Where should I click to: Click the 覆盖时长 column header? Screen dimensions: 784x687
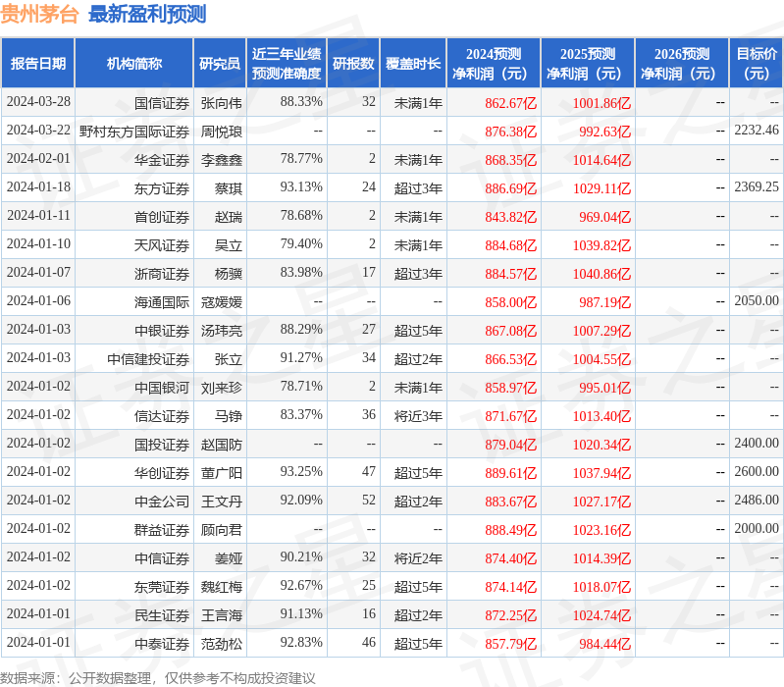pyautogui.click(x=413, y=63)
